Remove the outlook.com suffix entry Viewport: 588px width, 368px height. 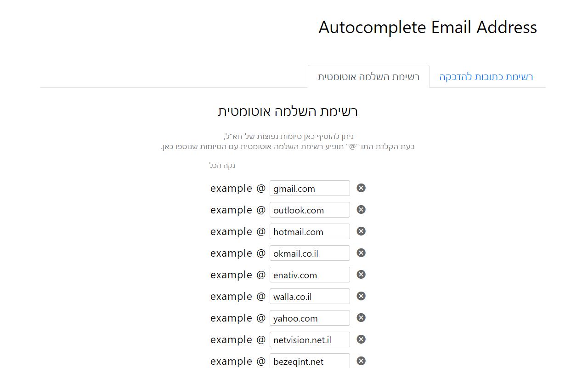point(361,209)
